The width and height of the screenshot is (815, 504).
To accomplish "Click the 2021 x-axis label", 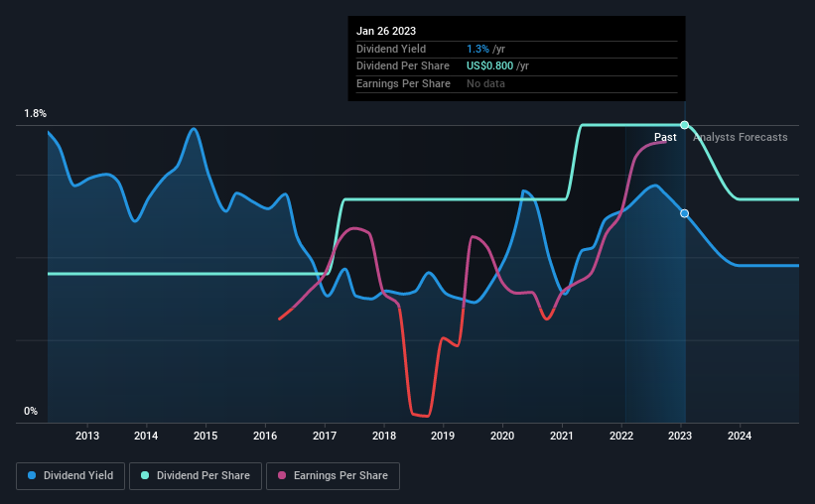I will (x=562, y=436).
